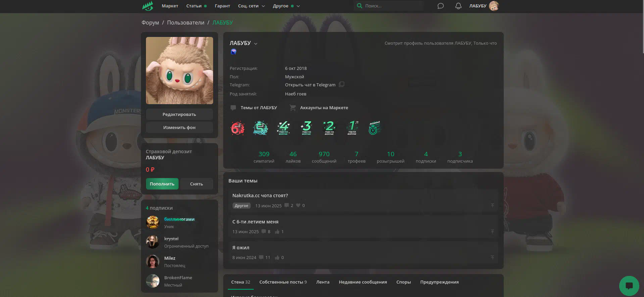Go to Форум breadcrumb

pyautogui.click(x=150, y=23)
